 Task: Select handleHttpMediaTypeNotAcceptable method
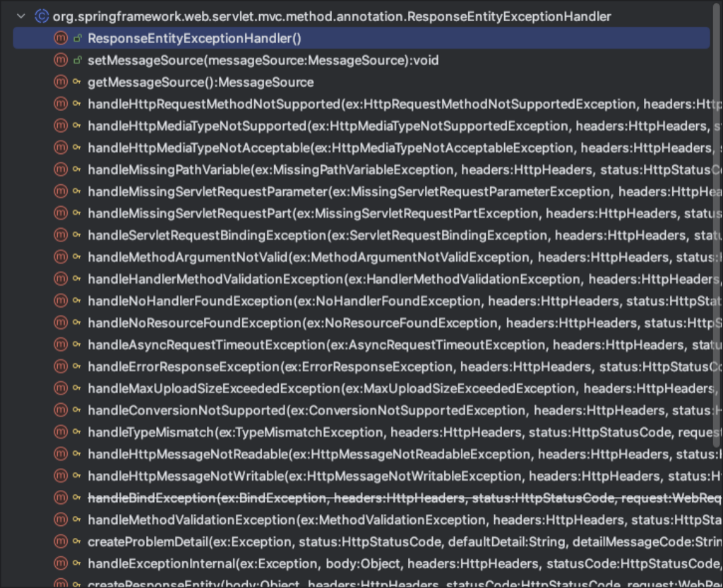(361, 148)
